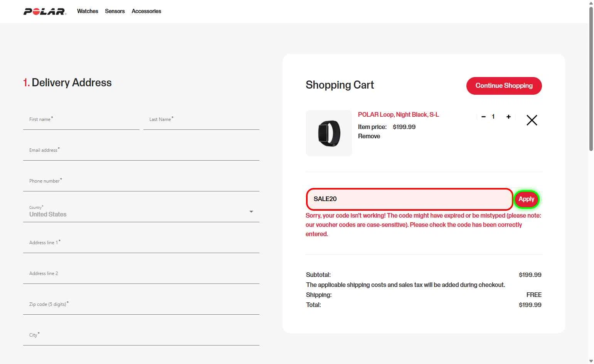This screenshot has height=364, width=594.
Task: Click the Shopping Cart heading
Action: (x=340, y=85)
